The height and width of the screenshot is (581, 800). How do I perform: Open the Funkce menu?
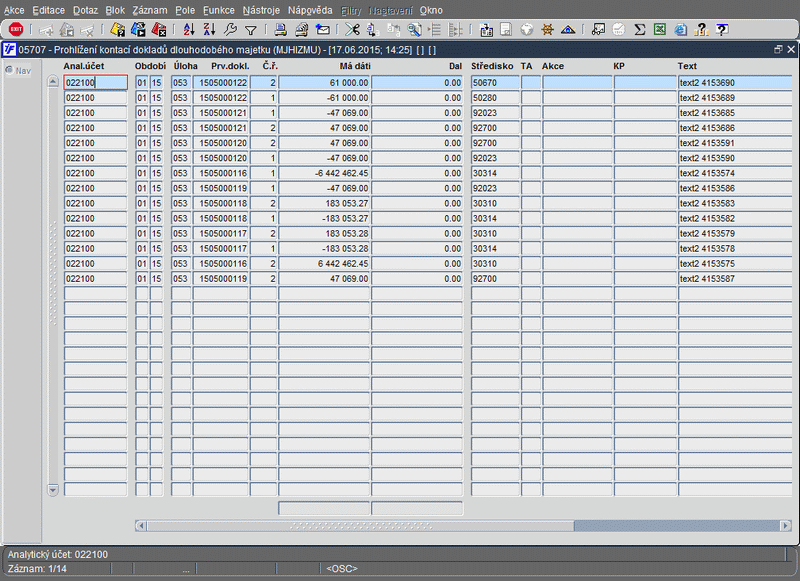tap(218, 10)
